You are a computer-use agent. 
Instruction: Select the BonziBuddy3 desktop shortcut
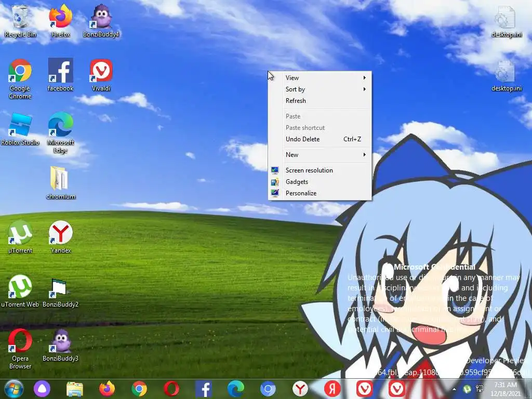click(60, 345)
